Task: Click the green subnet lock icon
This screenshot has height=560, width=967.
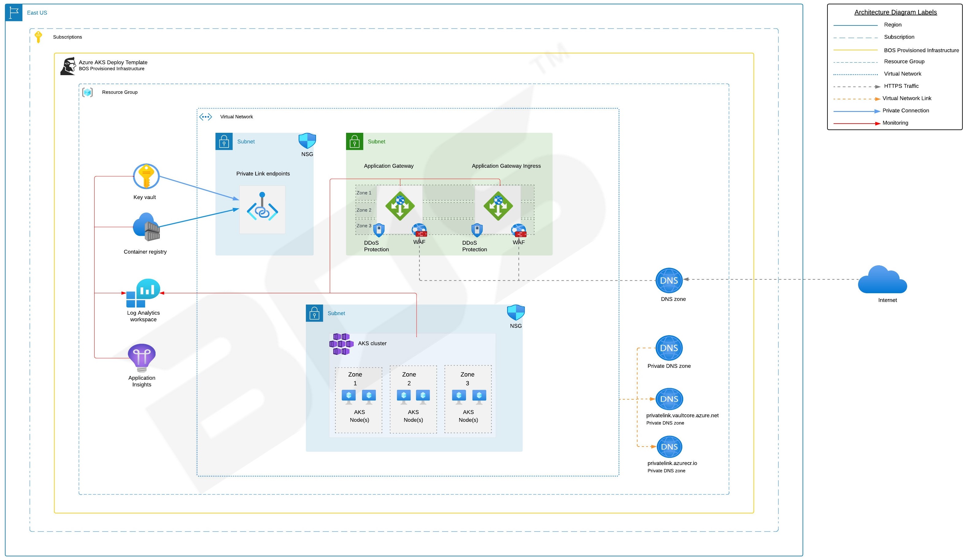Action: (x=355, y=142)
